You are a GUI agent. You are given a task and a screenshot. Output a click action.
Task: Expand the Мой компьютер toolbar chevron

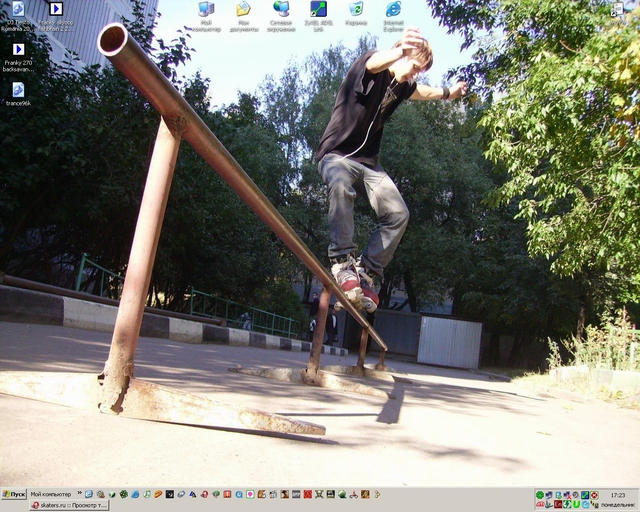(x=77, y=494)
